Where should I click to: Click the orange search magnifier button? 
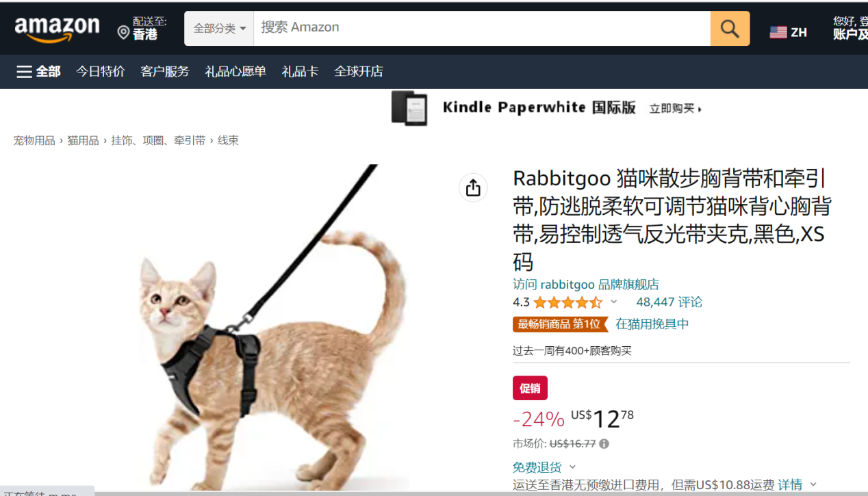(730, 29)
